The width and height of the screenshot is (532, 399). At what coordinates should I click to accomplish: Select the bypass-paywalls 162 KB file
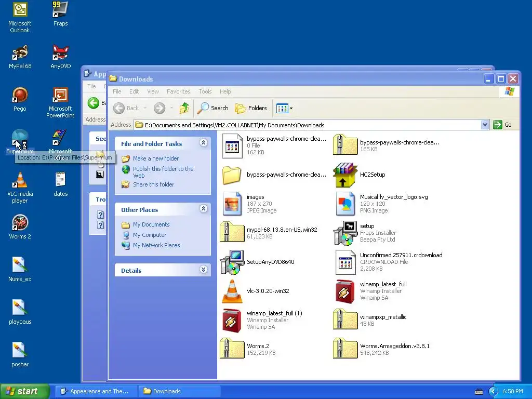click(x=274, y=145)
